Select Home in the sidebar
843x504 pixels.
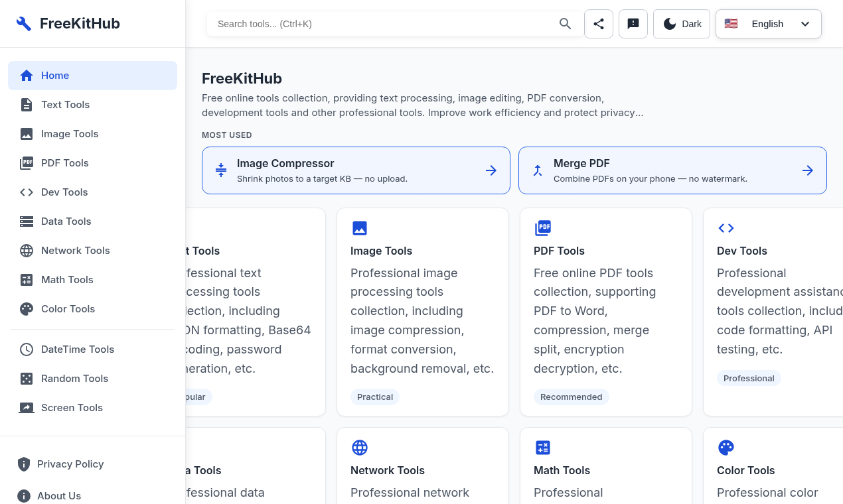[x=93, y=76]
